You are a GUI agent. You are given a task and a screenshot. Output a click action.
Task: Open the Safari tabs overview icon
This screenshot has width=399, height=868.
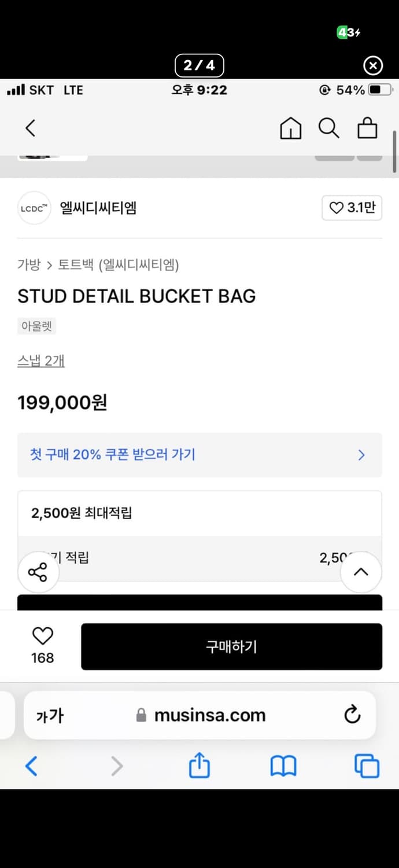(x=367, y=765)
